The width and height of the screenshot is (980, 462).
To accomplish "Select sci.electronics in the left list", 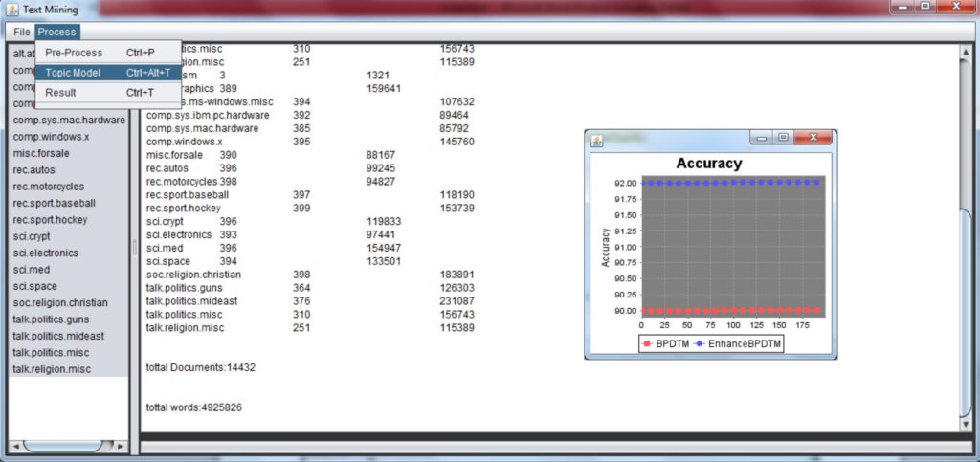I will [x=45, y=253].
